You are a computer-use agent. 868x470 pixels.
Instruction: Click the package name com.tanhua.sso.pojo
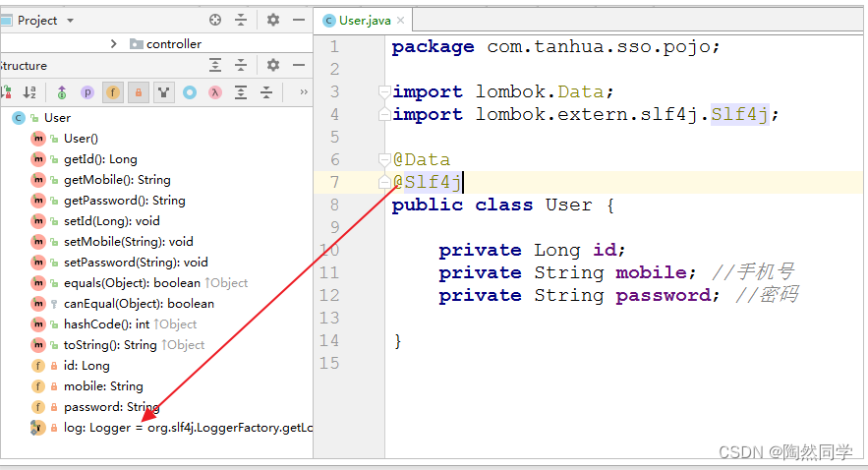(598, 47)
